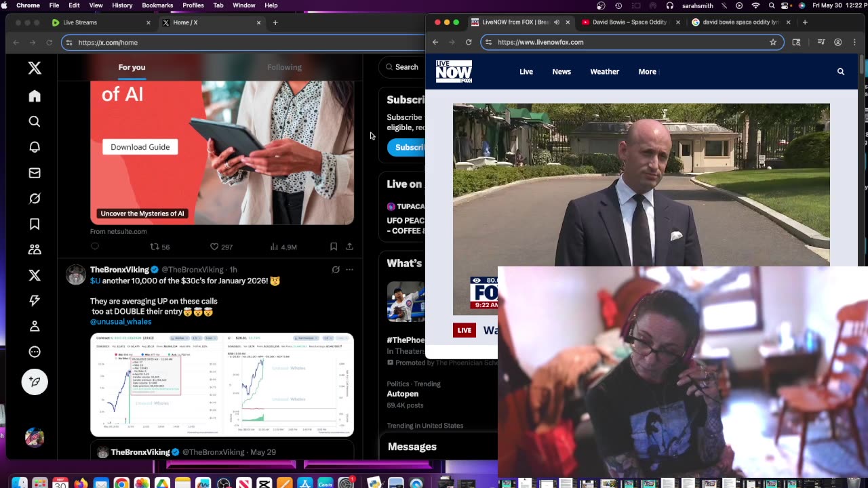Screen dimensions: 868x488
Task: Open X Explore magnifier in sidebar
Action: click(35, 121)
